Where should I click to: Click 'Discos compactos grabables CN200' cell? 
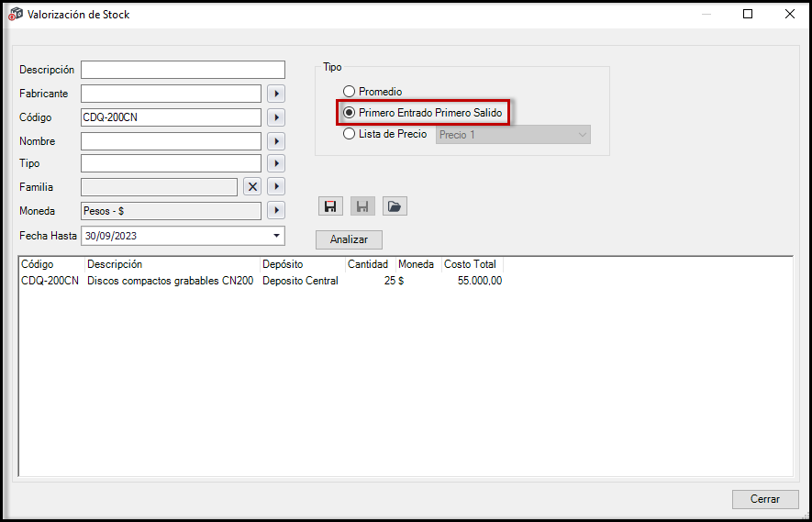pos(171,281)
